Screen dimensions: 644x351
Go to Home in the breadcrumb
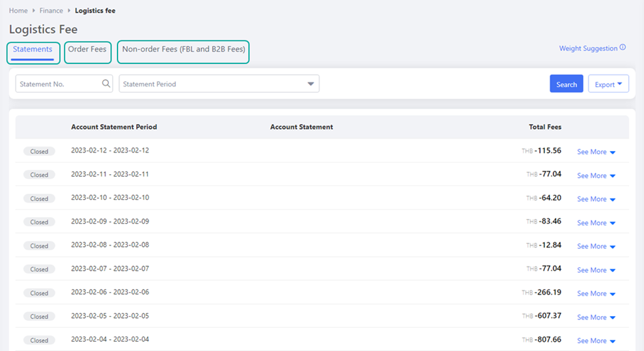pos(18,11)
